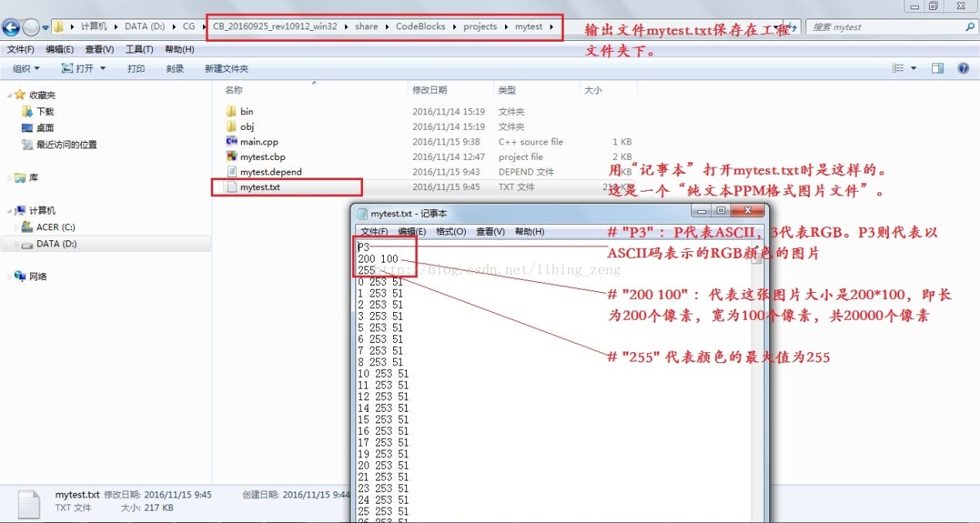The width and height of the screenshot is (980, 523).
Task: Open the 帮助(H) menu in Explorer
Action: pyautogui.click(x=179, y=49)
